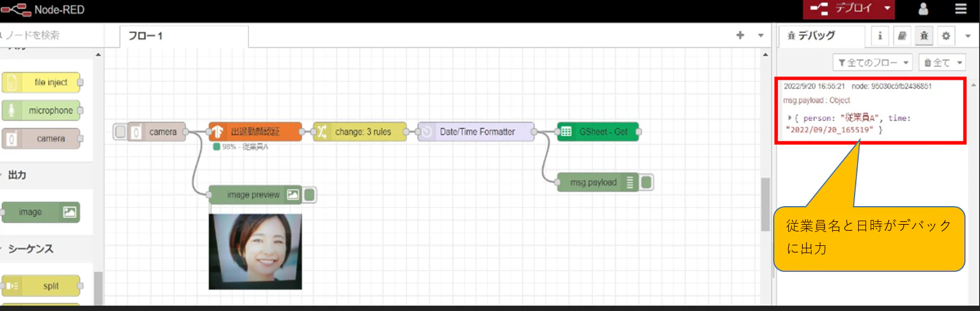Click the GSheet - Get output port
The height and width of the screenshot is (311, 980).
639,131
